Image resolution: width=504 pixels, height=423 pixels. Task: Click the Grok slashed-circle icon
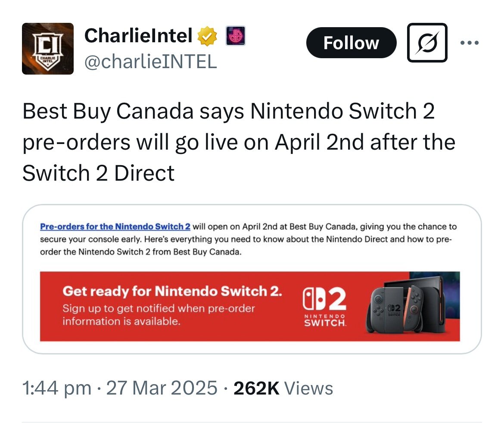pos(427,42)
